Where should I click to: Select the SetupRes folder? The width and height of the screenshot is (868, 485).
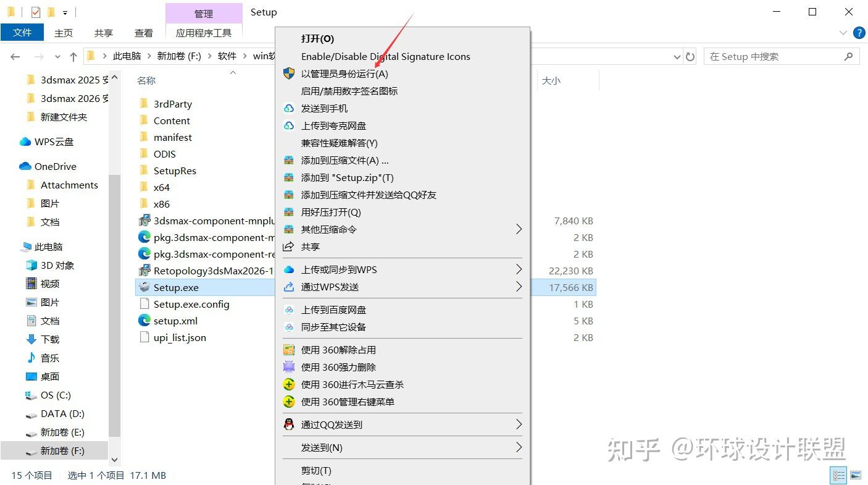175,171
